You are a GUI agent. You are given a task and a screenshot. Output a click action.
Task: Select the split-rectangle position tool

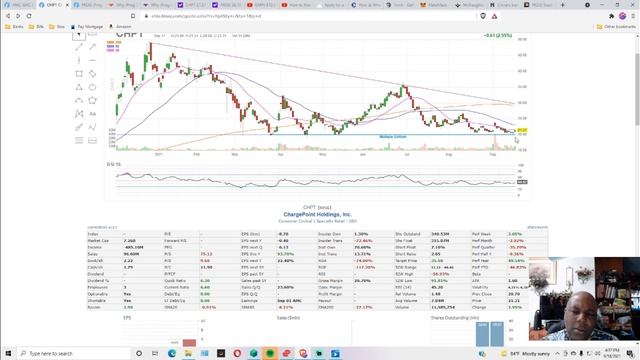tap(93, 140)
